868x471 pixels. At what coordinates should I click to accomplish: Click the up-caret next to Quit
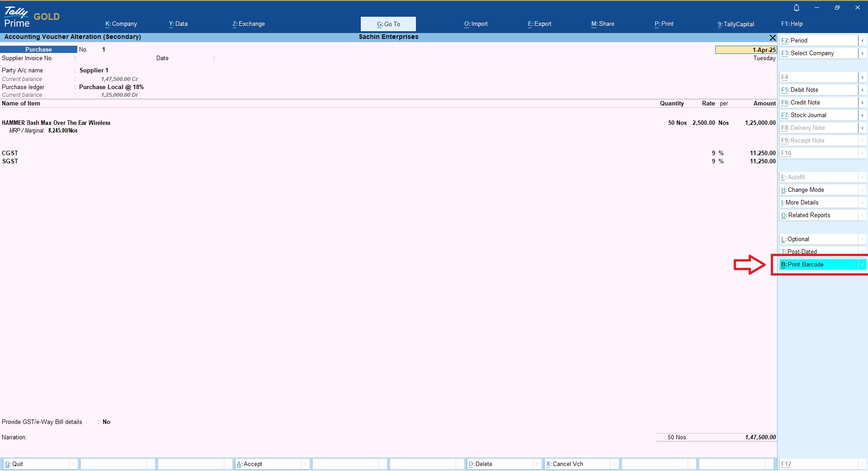(x=73, y=464)
